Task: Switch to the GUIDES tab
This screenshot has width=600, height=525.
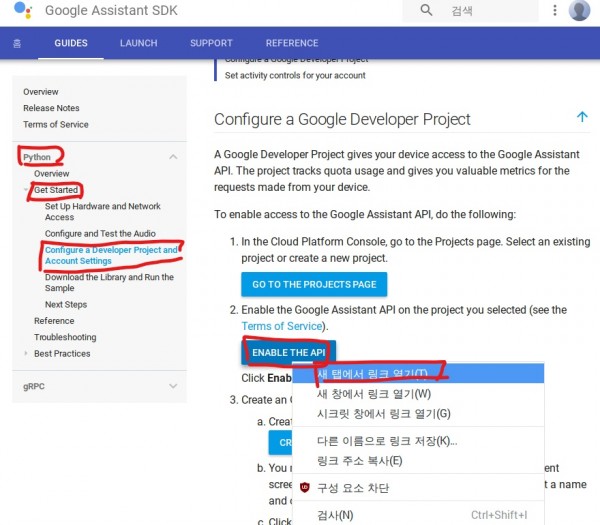Action: [71, 43]
